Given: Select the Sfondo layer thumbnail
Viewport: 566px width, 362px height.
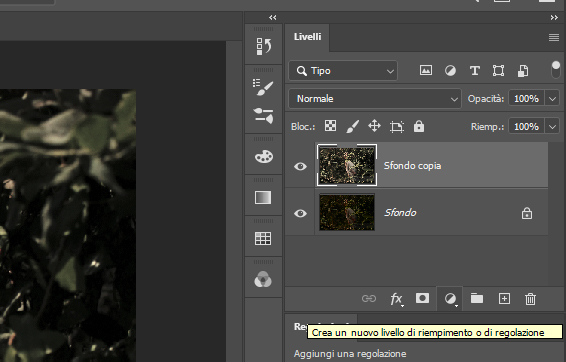Looking at the screenshot, I should click(347, 212).
